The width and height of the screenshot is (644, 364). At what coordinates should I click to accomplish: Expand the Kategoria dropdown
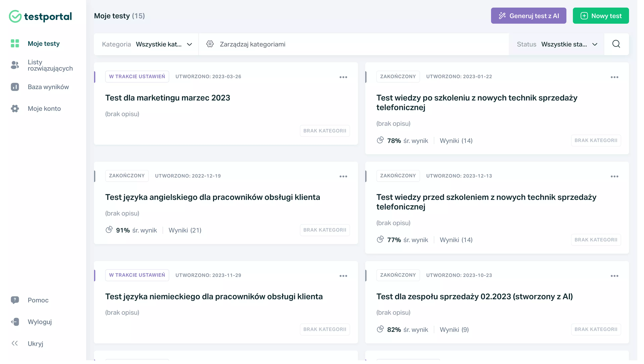click(146, 44)
